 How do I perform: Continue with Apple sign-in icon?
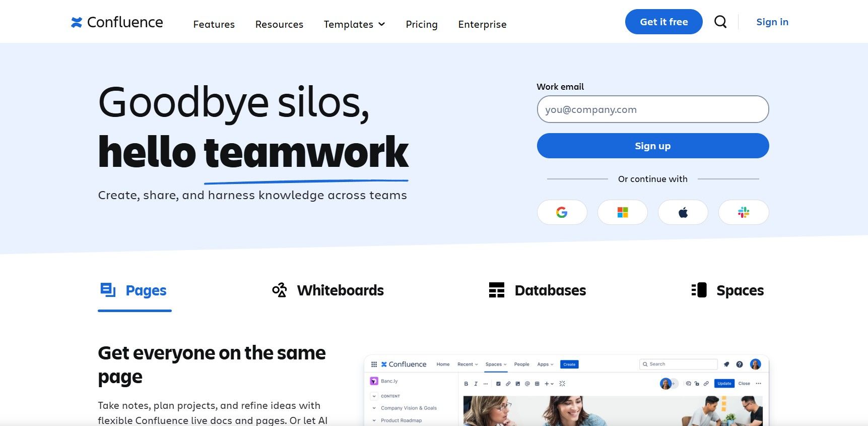683,212
